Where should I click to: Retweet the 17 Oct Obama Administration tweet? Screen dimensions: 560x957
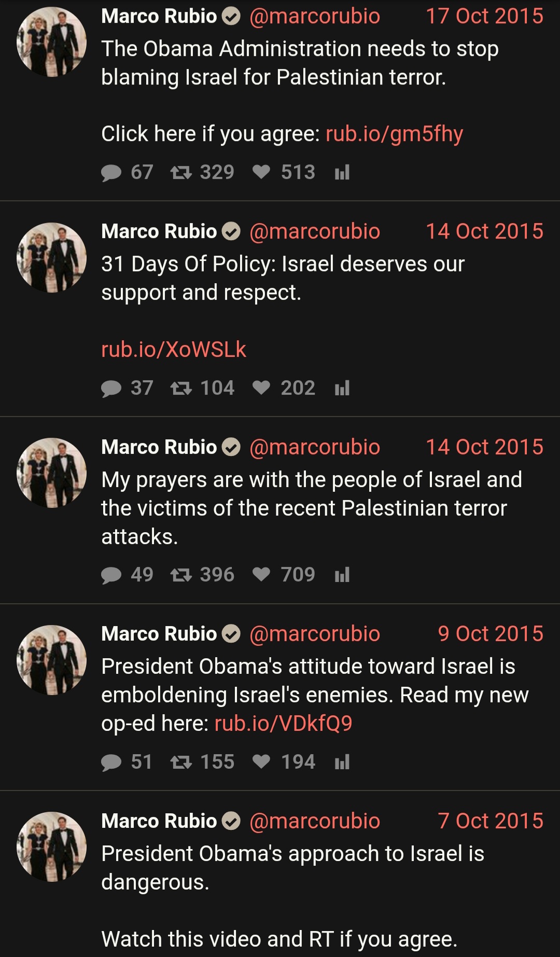pyautogui.click(x=181, y=172)
